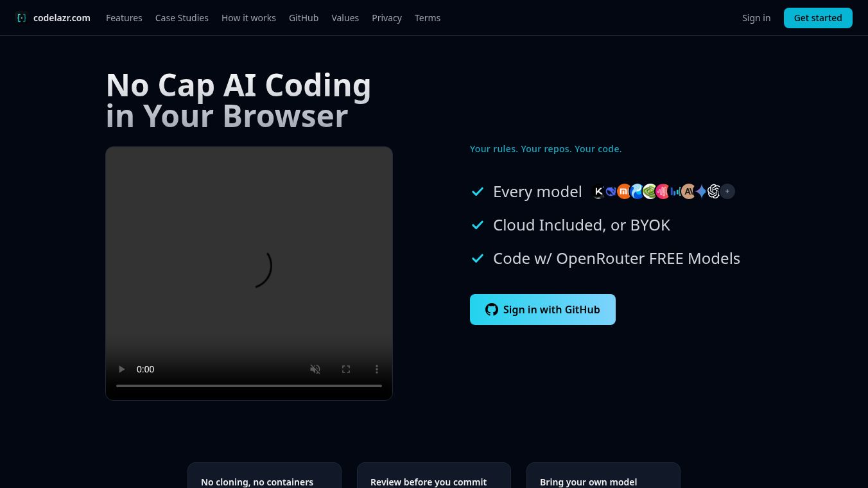Unmute the video with the speaker icon
The image size is (868, 488).
[315, 369]
